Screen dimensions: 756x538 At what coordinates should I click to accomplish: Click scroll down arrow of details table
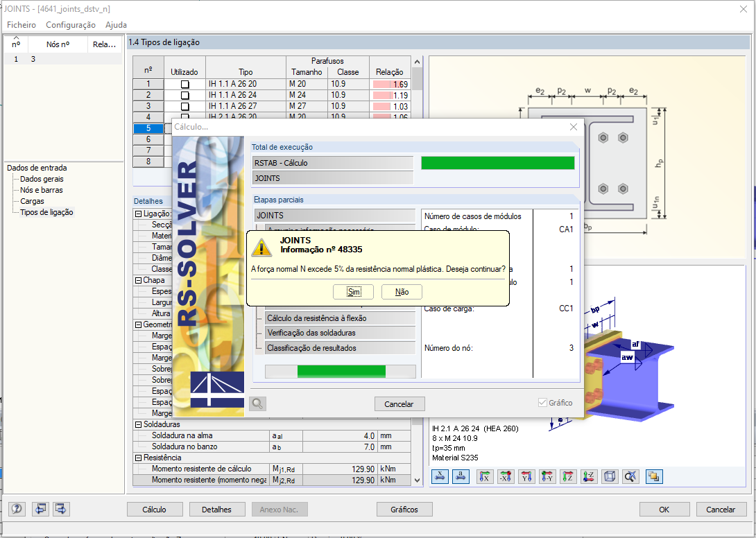417,480
